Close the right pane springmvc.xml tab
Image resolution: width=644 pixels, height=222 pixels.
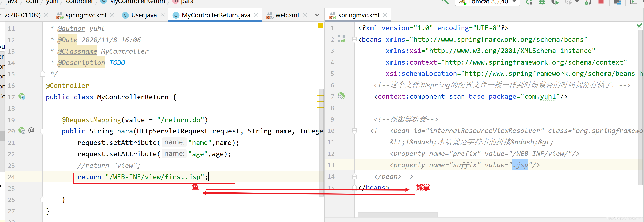pyautogui.click(x=385, y=15)
